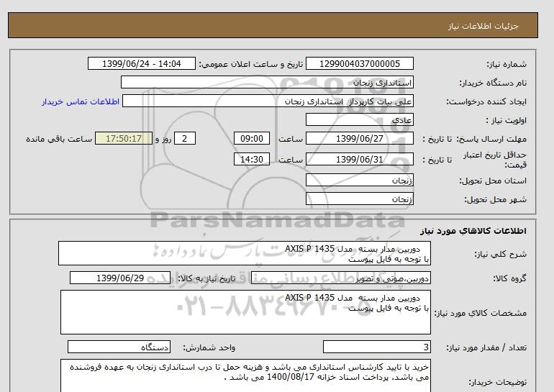The width and height of the screenshot is (554, 392).
Task: Click item specifications text area
Action: [x=245, y=312]
